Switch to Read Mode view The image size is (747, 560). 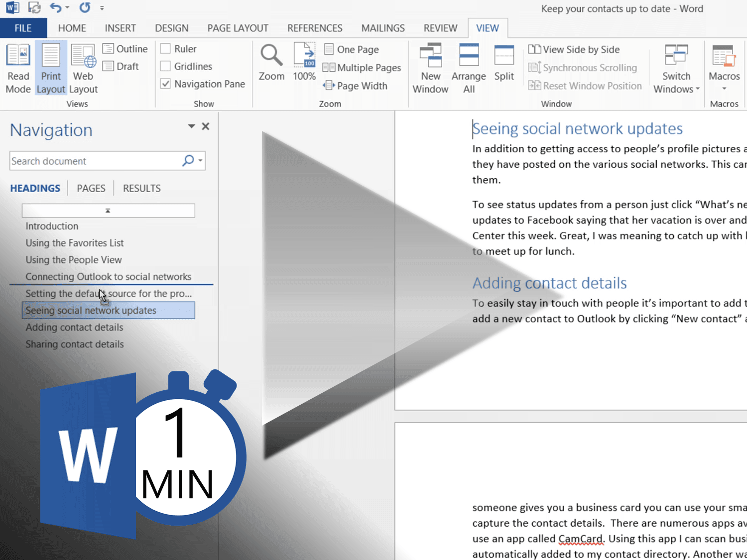coord(18,68)
